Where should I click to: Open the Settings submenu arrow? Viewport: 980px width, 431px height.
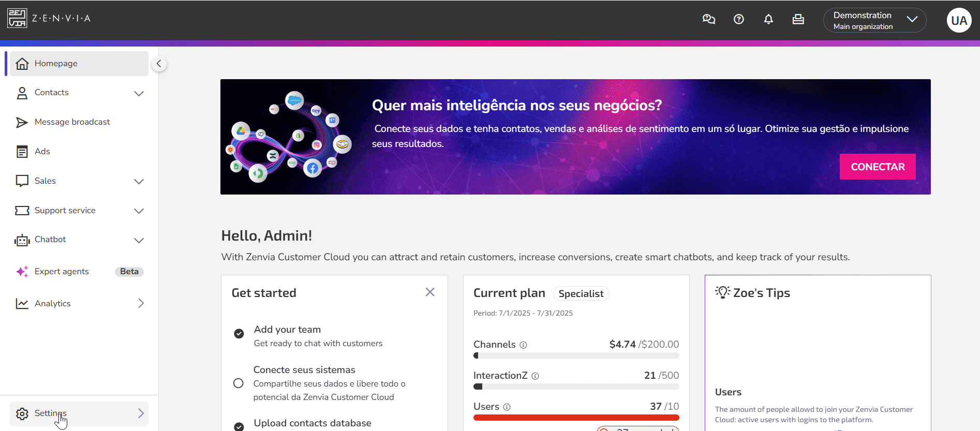point(141,413)
